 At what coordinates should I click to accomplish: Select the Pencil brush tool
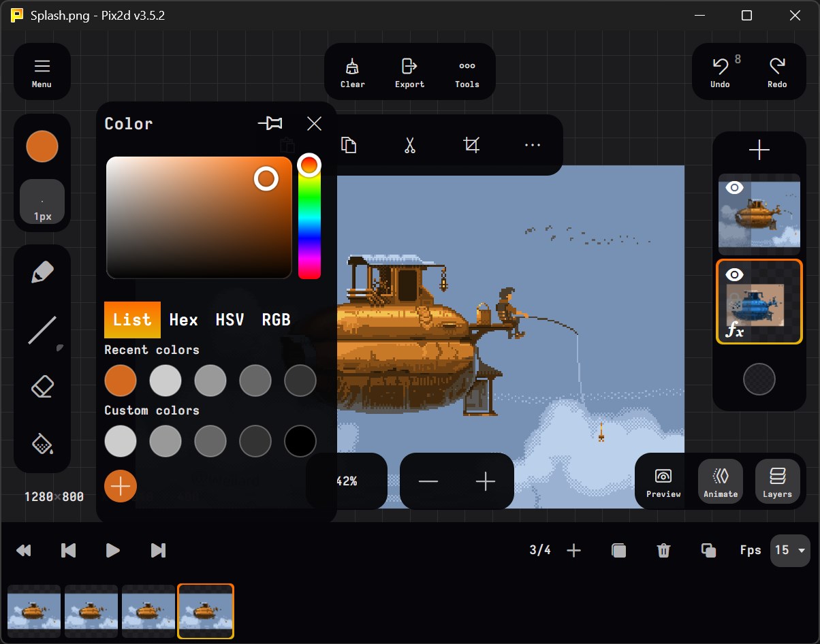click(x=42, y=273)
